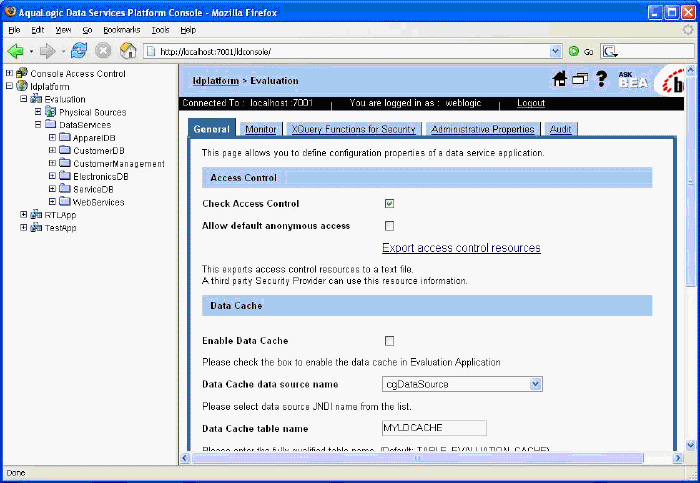700x483 pixels.
Task: Tick the Enable Data Cache checkbox
Action: pyautogui.click(x=389, y=341)
